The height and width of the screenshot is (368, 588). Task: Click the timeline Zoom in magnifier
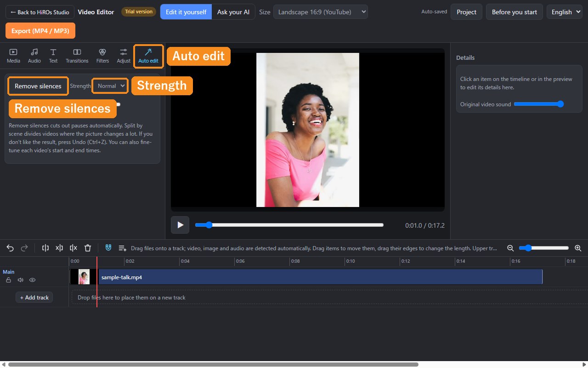578,248
